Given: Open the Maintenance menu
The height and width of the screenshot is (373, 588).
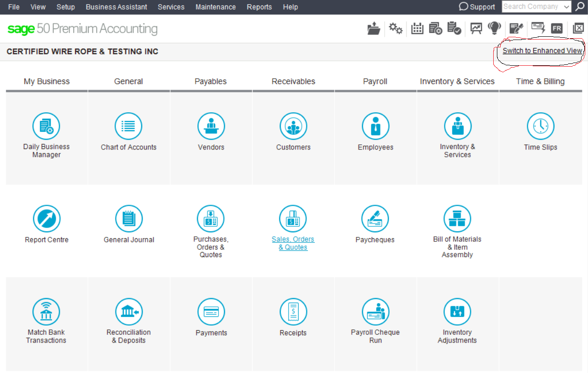Looking at the screenshot, I should coord(216,7).
